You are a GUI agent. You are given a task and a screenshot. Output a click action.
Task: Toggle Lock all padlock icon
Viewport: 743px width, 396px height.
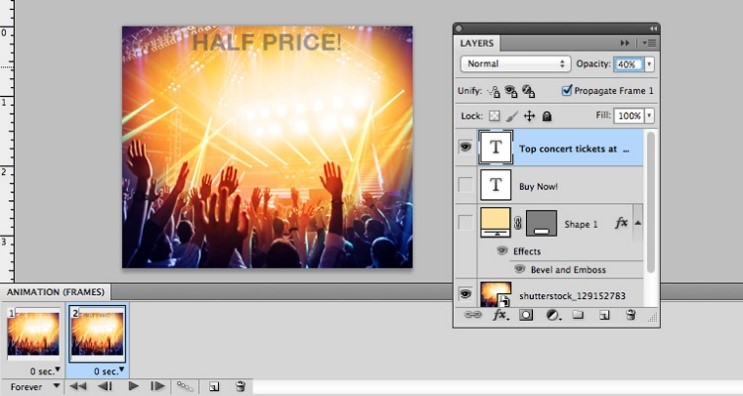coord(547,116)
